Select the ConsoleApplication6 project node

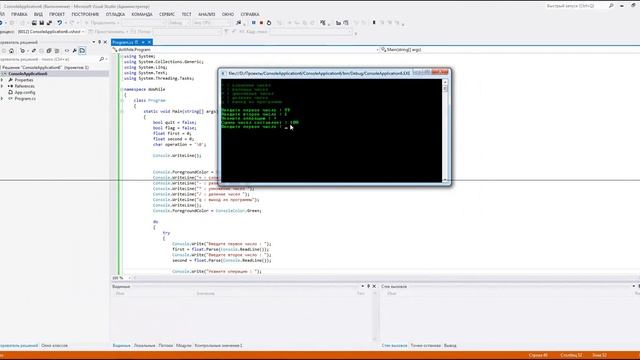(28, 73)
